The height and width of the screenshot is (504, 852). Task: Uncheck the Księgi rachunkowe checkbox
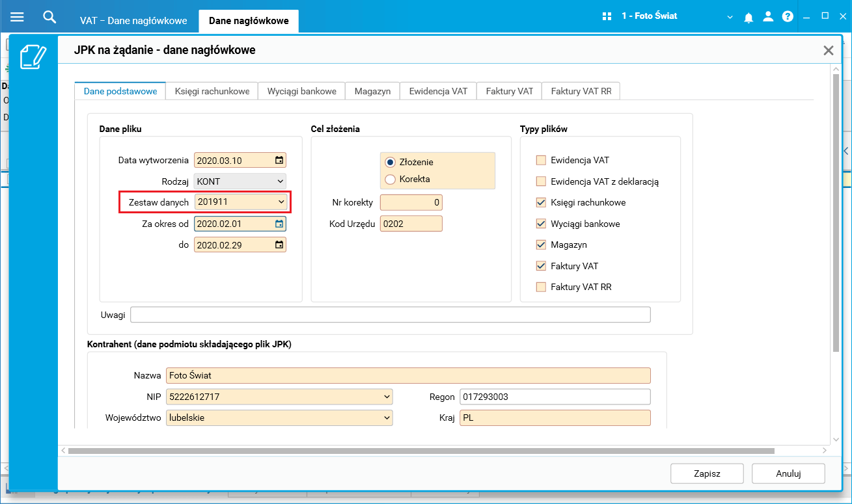(541, 202)
